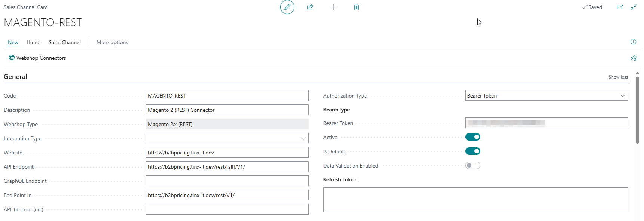This screenshot has height=221, width=644.
Task: Click into the Website field
Action: 227,153
